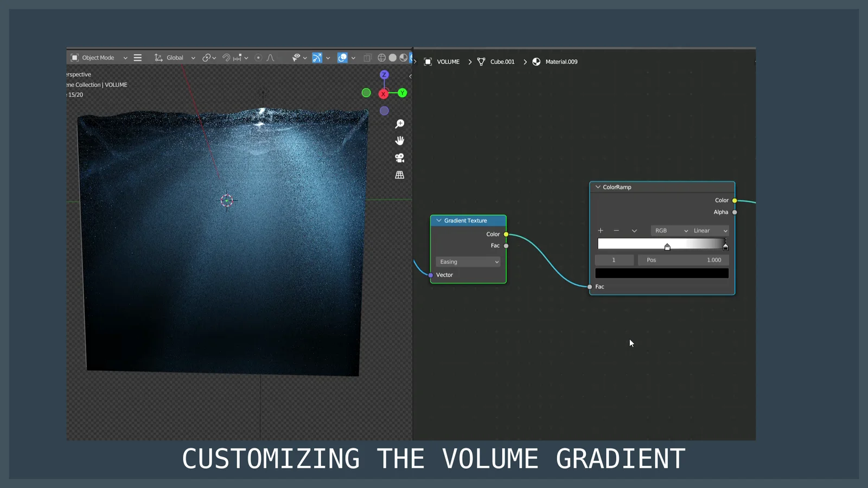Click the green Y axis on navigation gizmo
Image resolution: width=868 pixels, height=488 pixels.
[x=401, y=93]
